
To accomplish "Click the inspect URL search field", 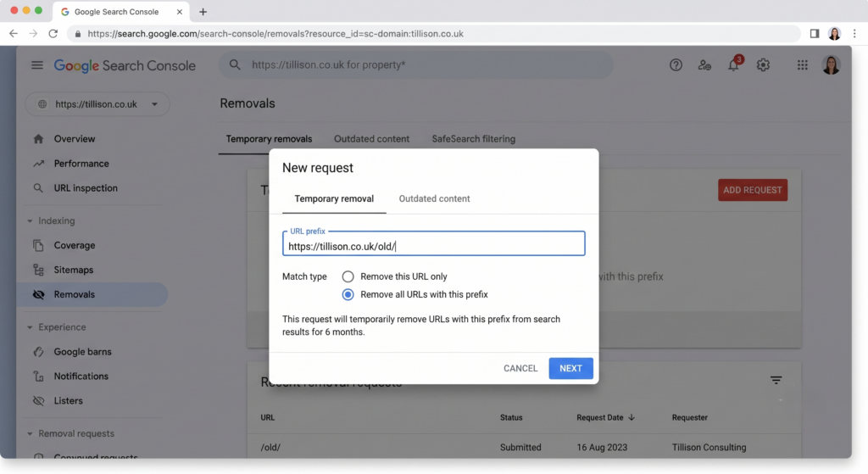I will [415, 64].
